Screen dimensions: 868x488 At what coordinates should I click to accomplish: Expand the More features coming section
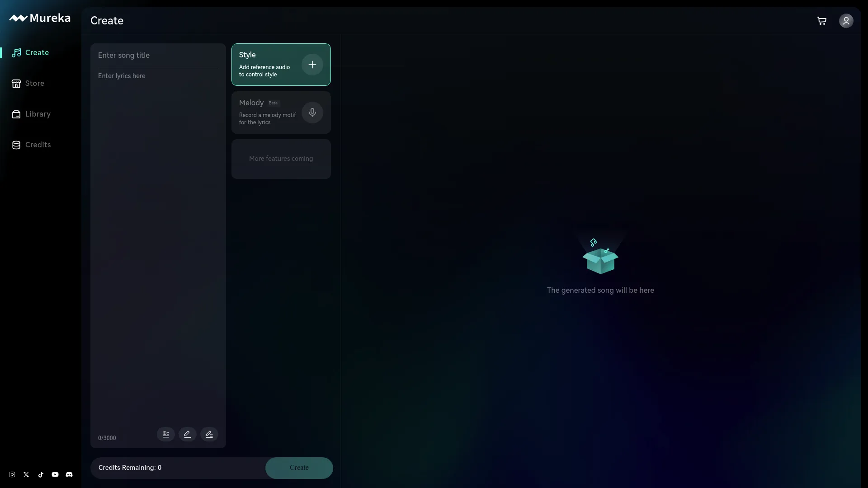tap(281, 159)
